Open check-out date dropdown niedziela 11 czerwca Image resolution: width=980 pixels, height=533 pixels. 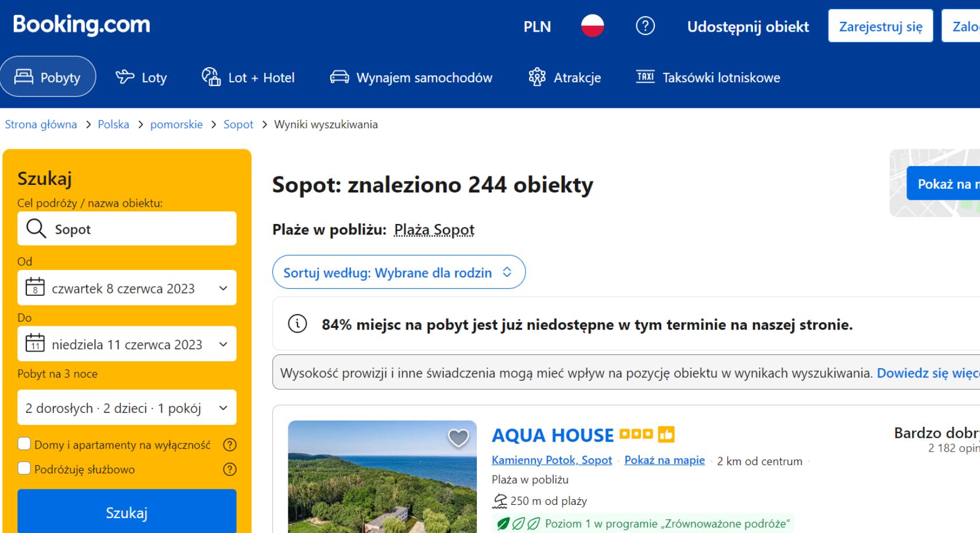[127, 344]
